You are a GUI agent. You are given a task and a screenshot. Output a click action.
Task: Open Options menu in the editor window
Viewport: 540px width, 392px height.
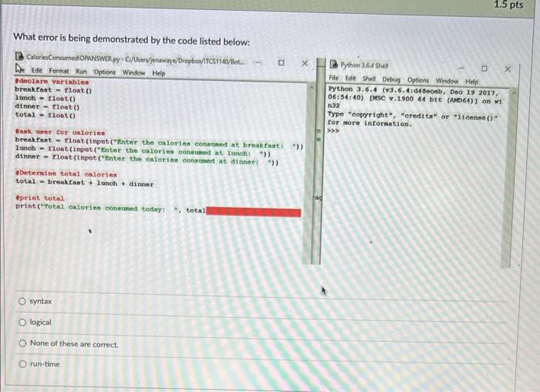coord(105,72)
